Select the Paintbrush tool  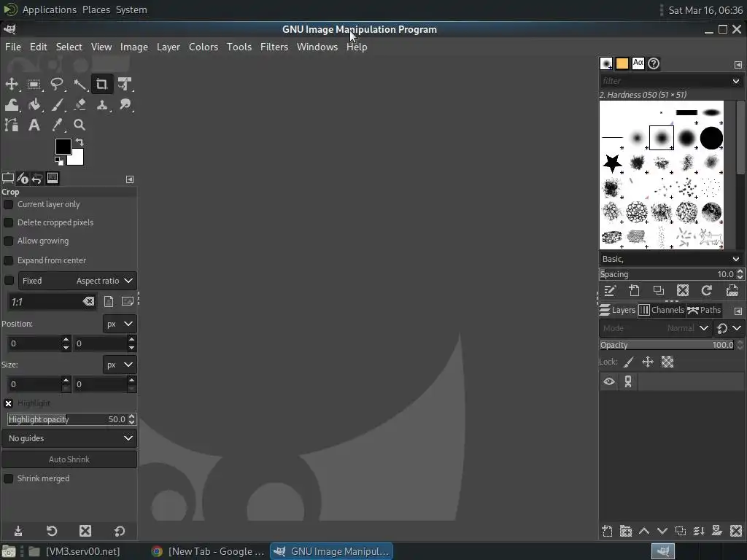tap(57, 105)
